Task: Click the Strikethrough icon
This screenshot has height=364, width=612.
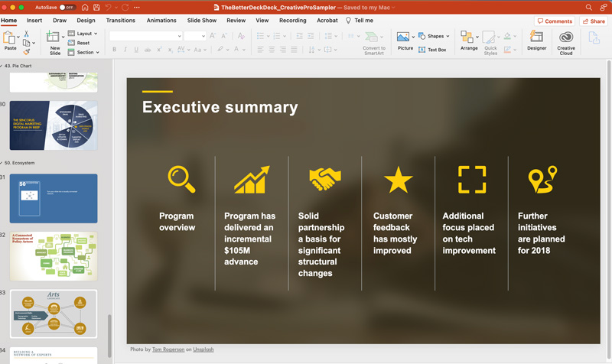Action: pyautogui.click(x=147, y=50)
